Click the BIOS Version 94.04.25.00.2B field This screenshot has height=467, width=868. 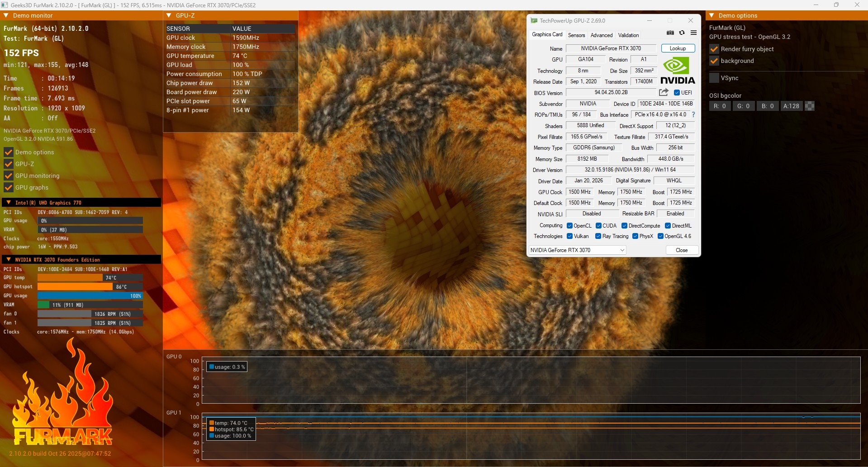pyautogui.click(x=611, y=92)
